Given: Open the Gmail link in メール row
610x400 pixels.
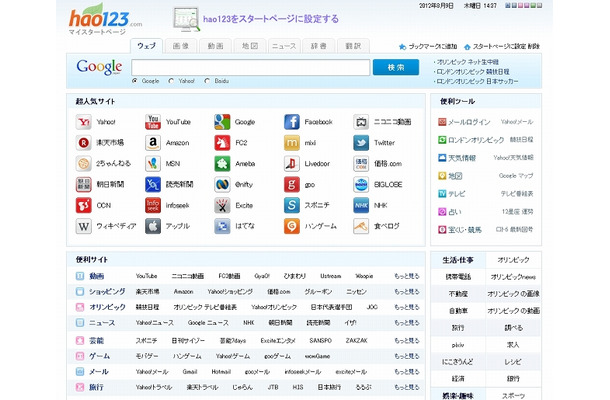Looking at the screenshot, I should [190, 372].
